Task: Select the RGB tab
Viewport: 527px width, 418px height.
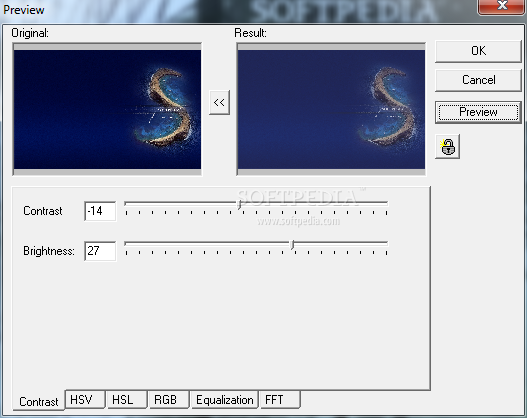Action: (168, 400)
